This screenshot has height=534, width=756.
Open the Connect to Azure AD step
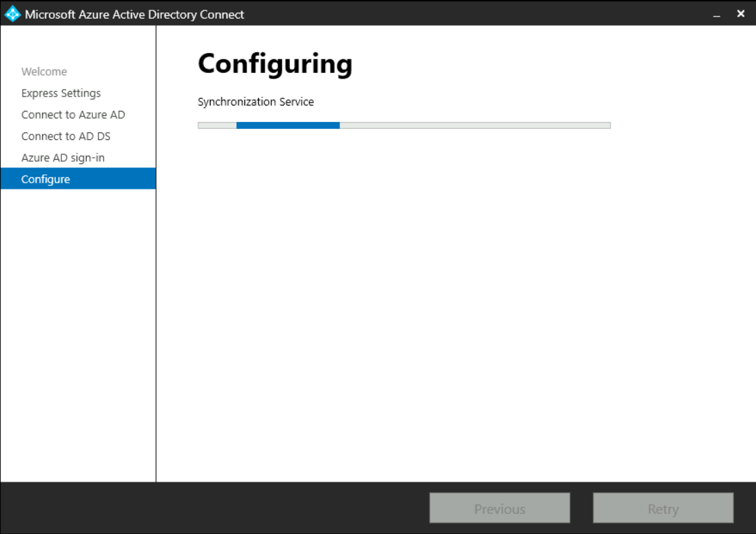[73, 114]
